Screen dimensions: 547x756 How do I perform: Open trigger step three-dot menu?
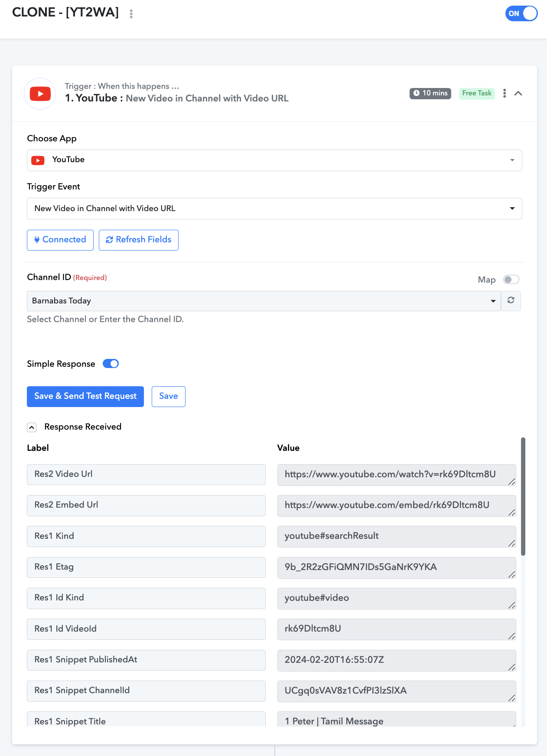click(505, 93)
